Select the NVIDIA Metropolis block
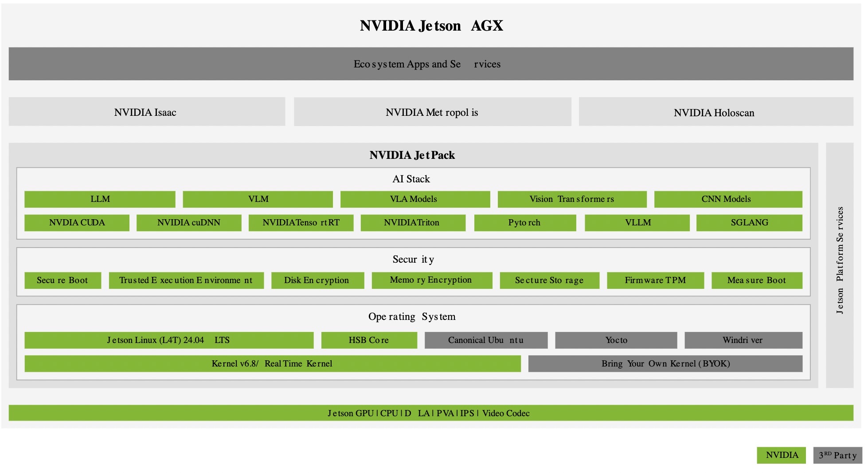The image size is (868, 473). pyautogui.click(x=432, y=112)
